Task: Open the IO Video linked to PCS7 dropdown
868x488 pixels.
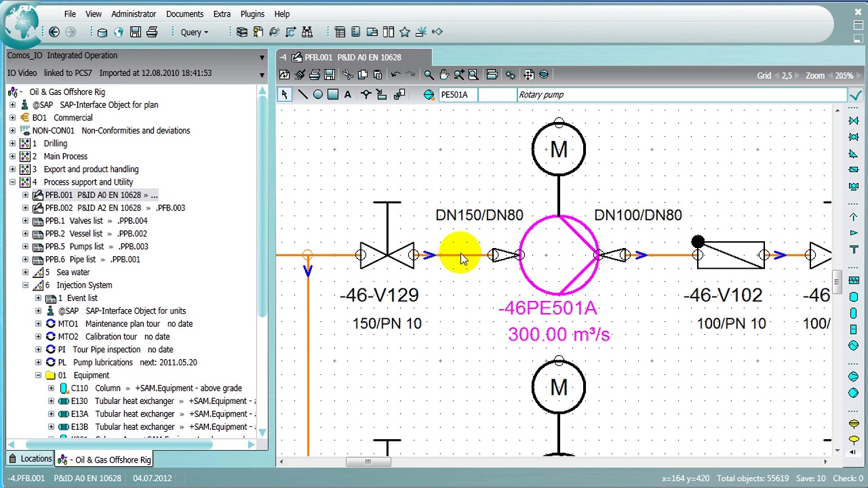Action: (x=262, y=74)
